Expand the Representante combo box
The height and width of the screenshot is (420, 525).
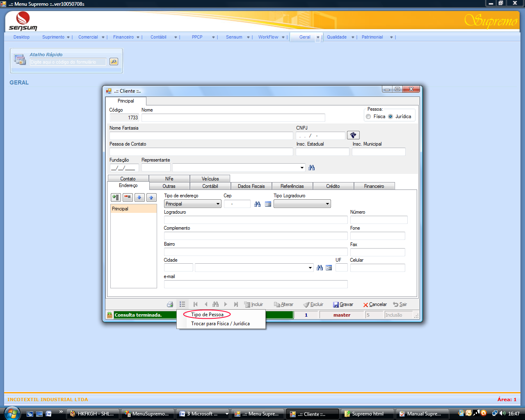click(x=302, y=168)
